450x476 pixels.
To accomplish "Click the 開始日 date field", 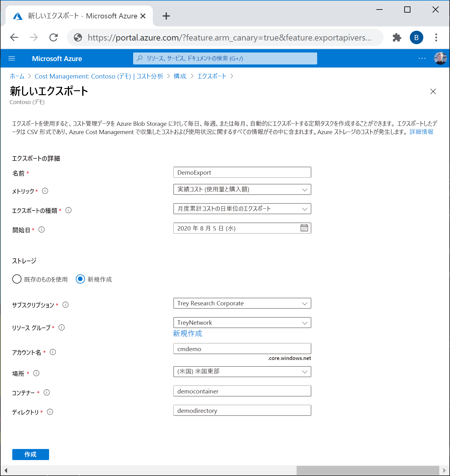I will [x=242, y=228].
